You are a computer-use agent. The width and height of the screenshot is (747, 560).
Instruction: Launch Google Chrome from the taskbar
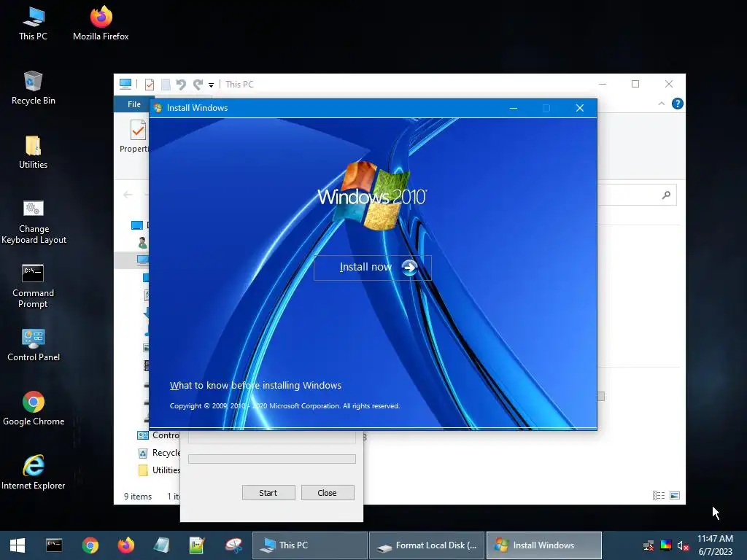(90, 545)
